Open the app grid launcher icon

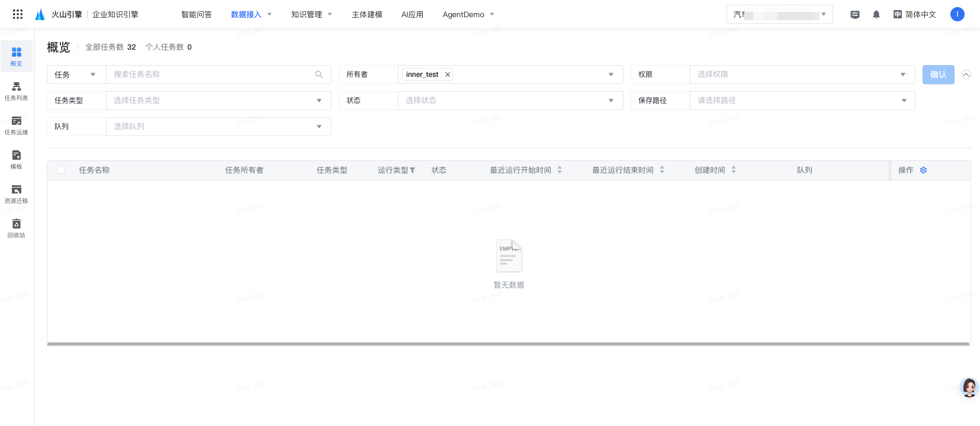coord(18,14)
